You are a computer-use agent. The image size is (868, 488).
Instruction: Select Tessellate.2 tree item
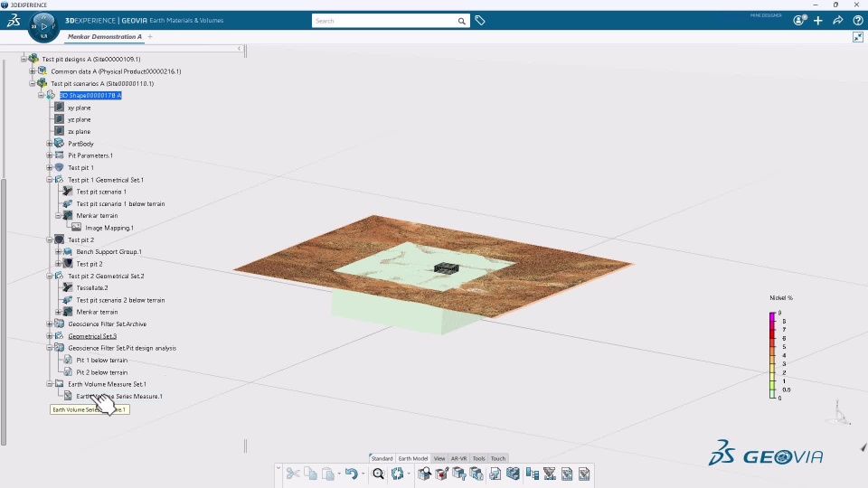click(x=92, y=287)
